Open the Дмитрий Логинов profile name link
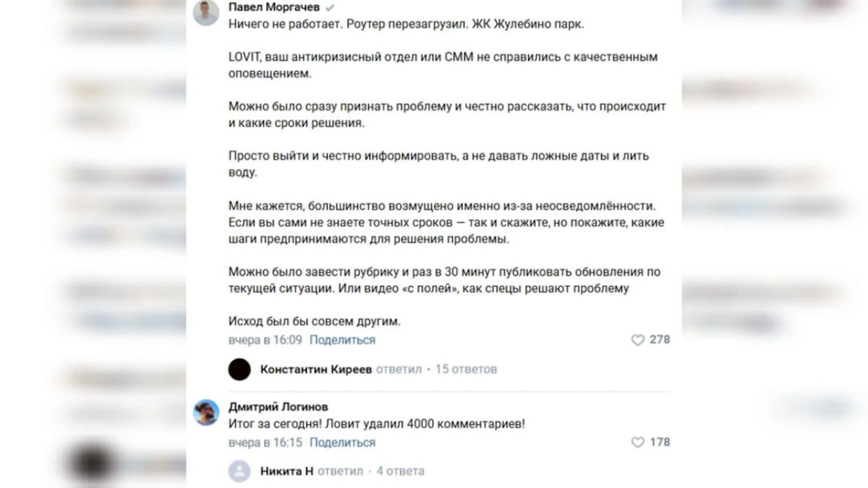 [x=278, y=407]
